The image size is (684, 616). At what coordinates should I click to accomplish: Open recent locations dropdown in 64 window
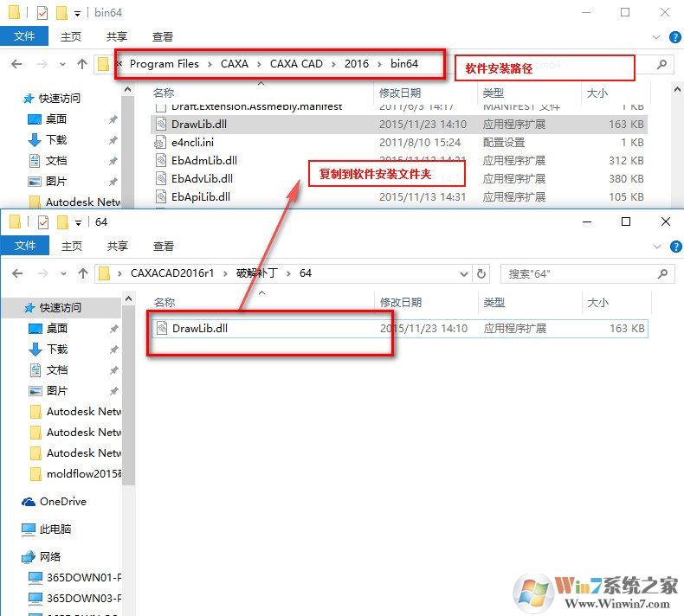(x=64, y=273)
